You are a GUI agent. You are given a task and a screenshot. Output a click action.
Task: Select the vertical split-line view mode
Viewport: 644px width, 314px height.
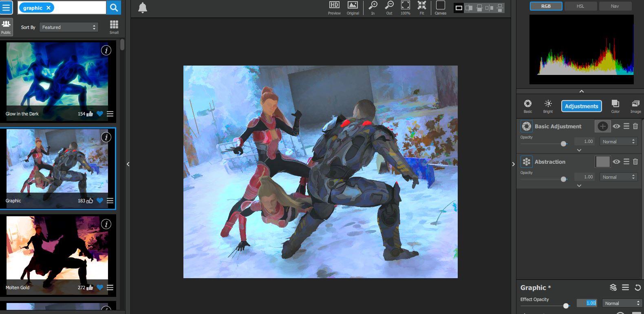coord(469,8)
